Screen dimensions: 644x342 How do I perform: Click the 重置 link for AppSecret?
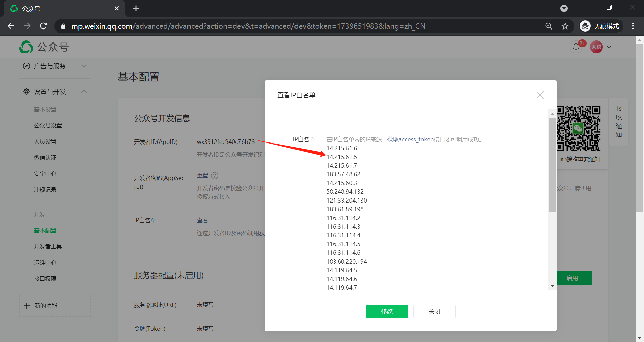coord(202,175)
